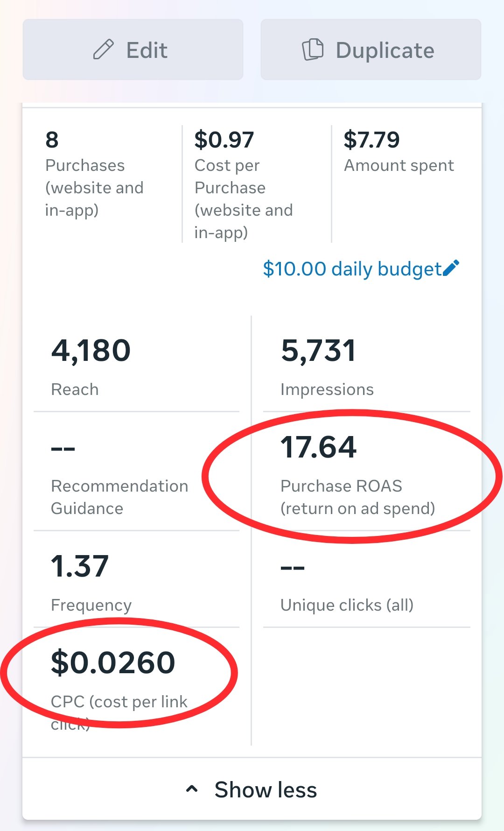The image size is (504, 831).
Task: Click the CPC (cost per link click) label
Action: [119, 712]
